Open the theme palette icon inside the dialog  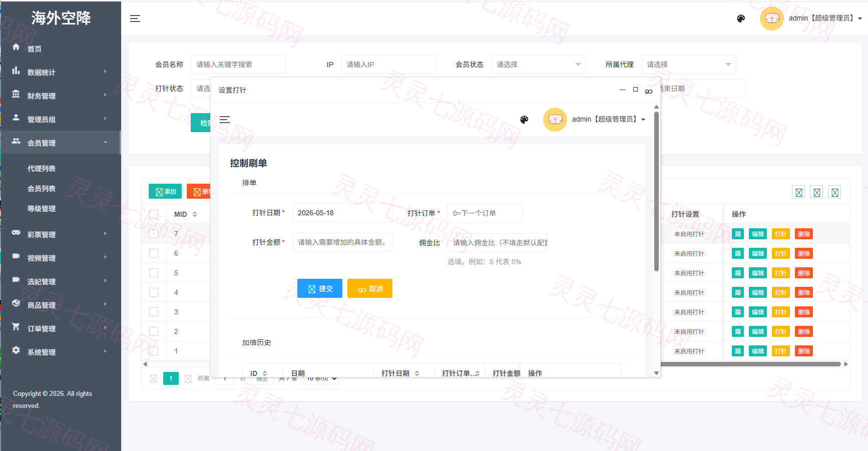[524, 120]
